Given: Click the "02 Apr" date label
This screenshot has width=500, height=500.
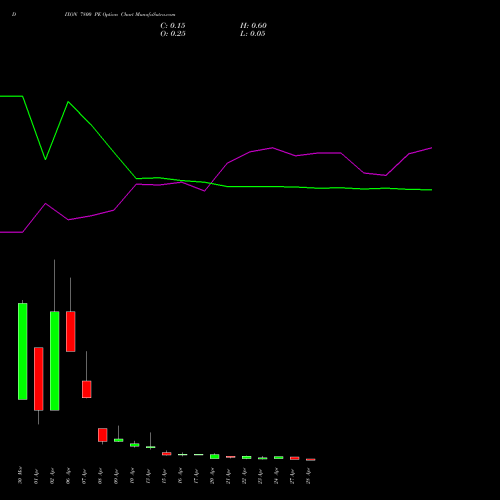Looking at the screenshot, I should point(52,476).
